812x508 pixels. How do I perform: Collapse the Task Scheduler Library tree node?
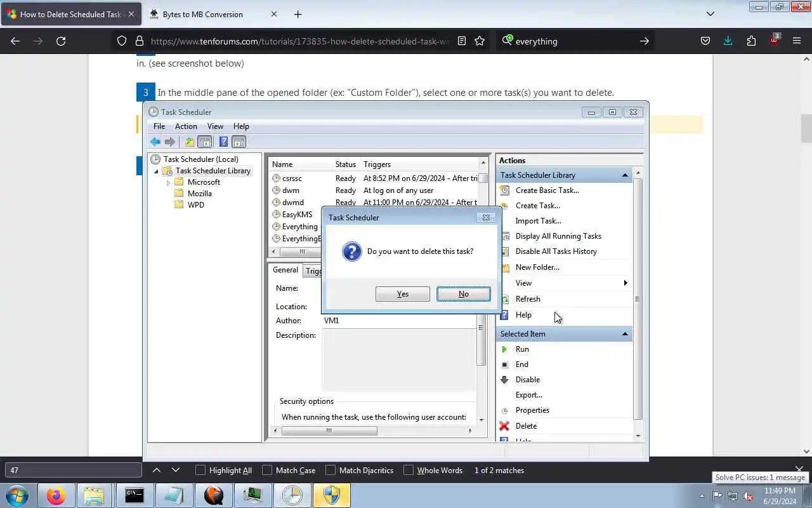click(156, 171)
